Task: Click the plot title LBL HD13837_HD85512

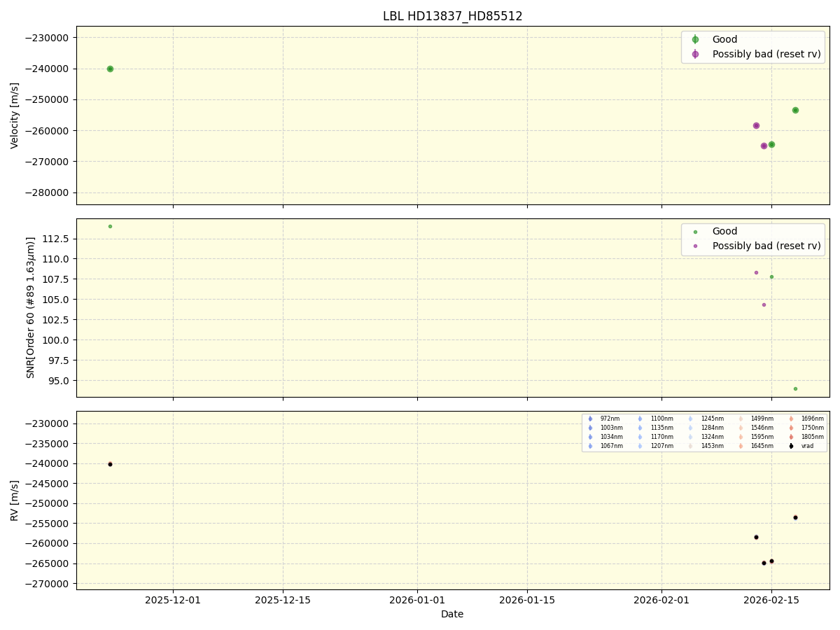Action: tap(452, 16)
